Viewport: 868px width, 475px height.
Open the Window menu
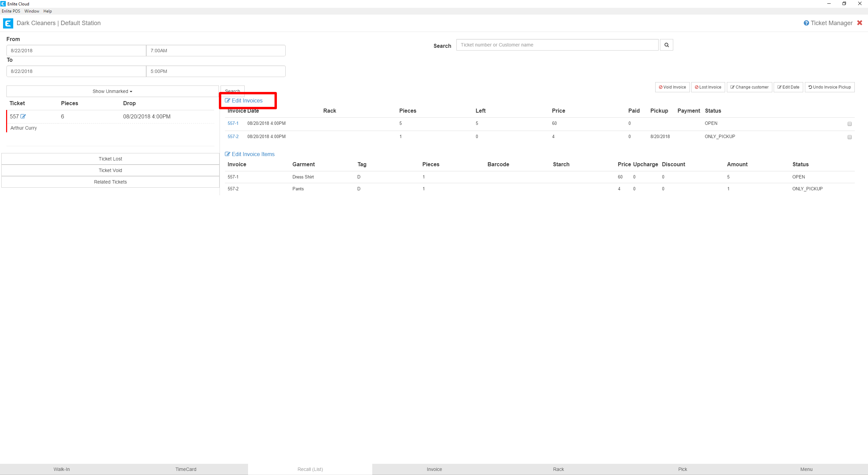point(32,11)
